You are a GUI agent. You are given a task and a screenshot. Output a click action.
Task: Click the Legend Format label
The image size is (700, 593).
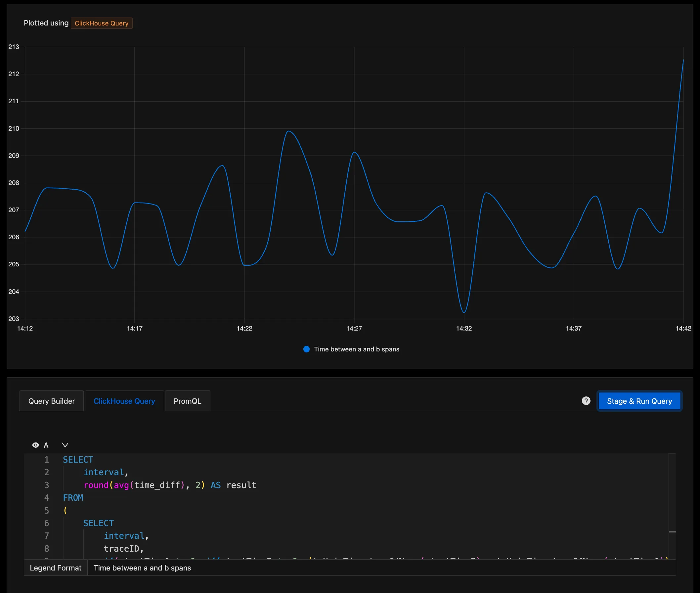point(56,568)
